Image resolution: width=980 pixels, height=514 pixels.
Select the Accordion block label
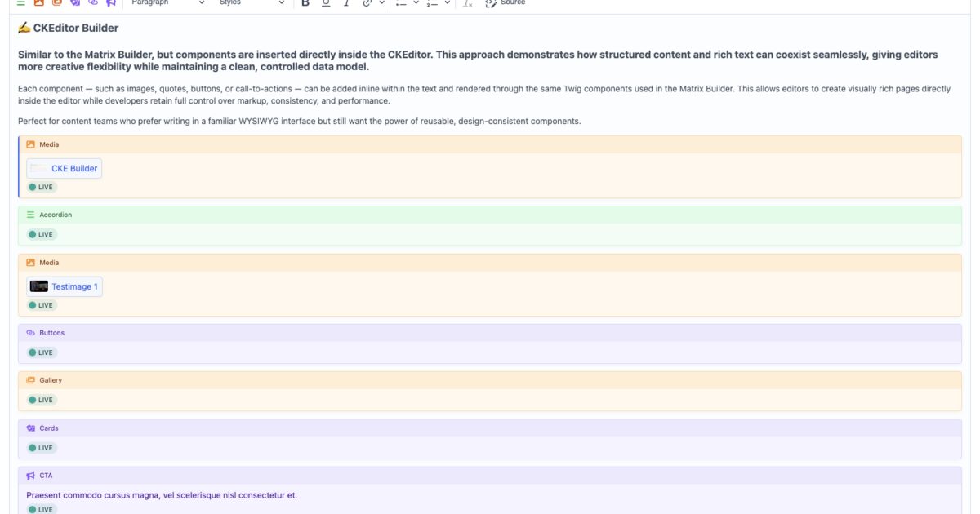click(x=56, y=215)
